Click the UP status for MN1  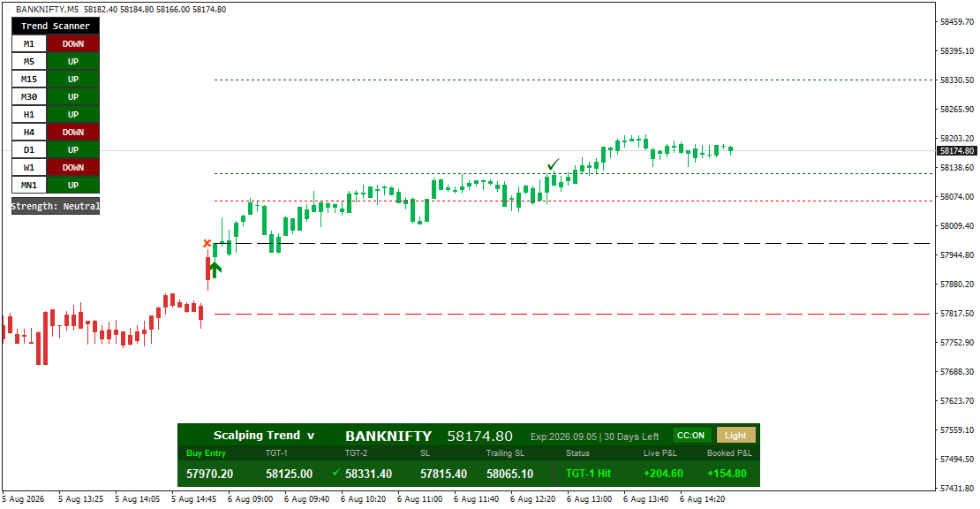click(x=73, y=185)
